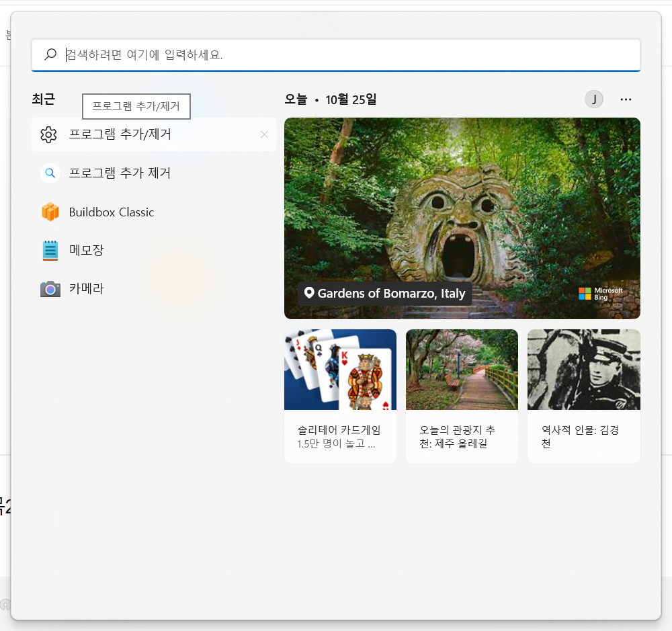The image size is (672, 631).
Task: Select the 오늘 10월 25일 heading
Action: tap(329, 99)
